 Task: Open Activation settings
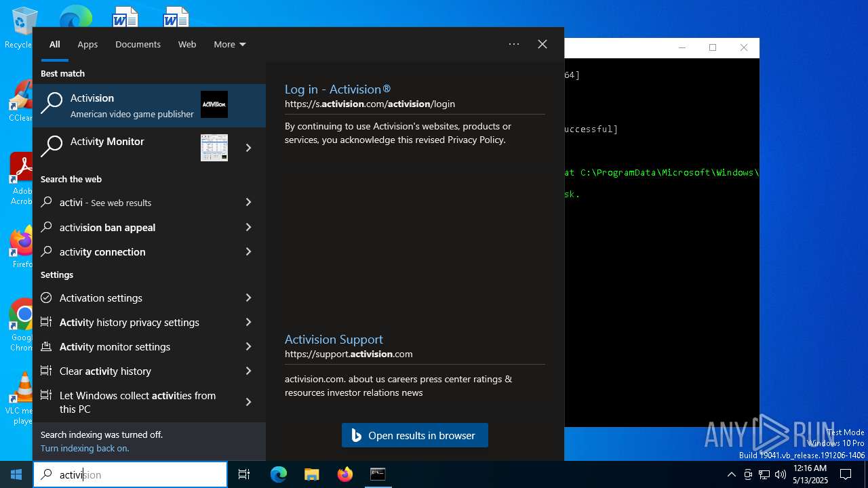[x=132, y=298]
